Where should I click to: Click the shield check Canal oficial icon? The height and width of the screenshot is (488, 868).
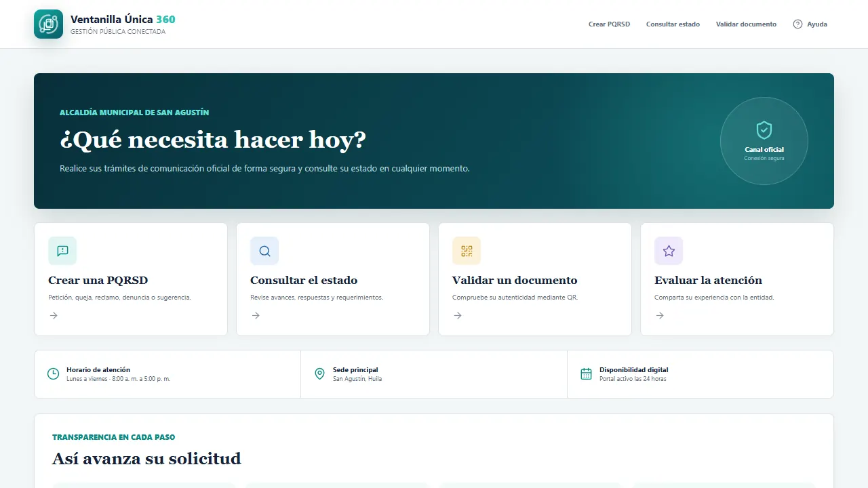[x=764, y=129]
